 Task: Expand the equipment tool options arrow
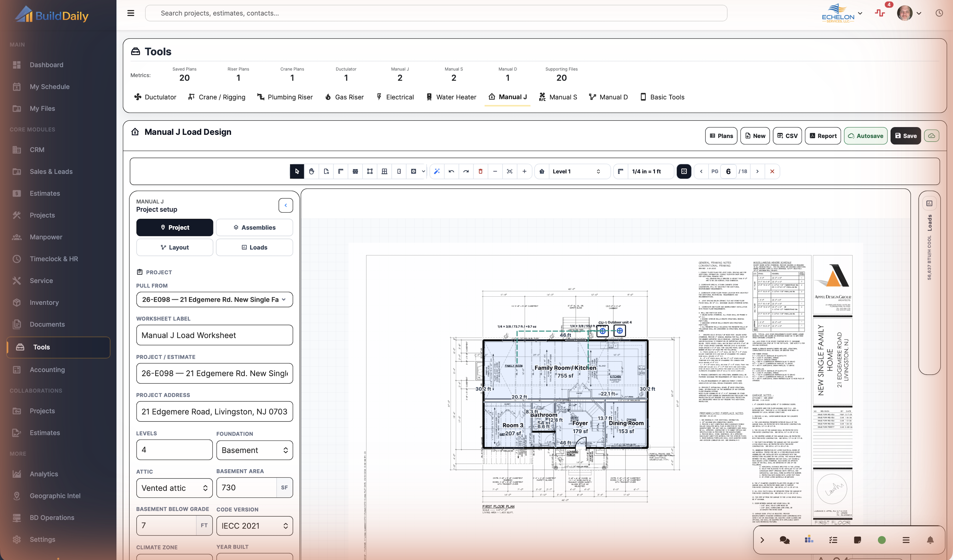pos(423,171)
